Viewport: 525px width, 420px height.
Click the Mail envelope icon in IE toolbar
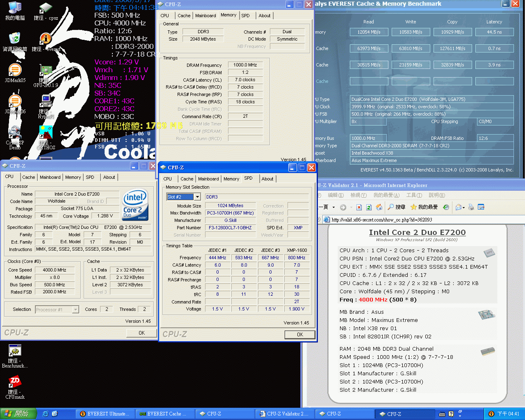click(x=459, y=207)
